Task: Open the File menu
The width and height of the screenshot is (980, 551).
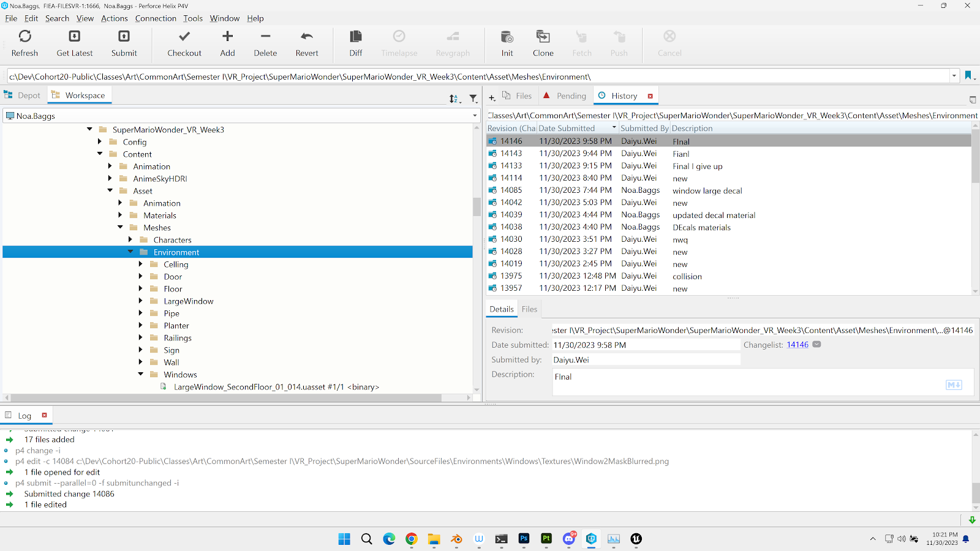Action: [11, 18]
